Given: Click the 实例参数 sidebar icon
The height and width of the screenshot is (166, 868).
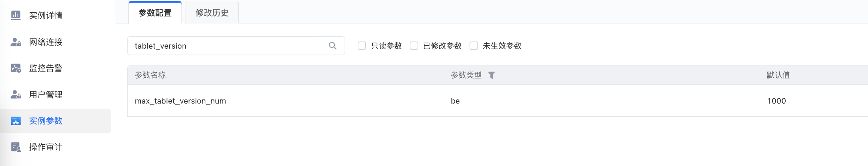Looking at the screenshot, I should pyautogui.click(x=16, y=121).
